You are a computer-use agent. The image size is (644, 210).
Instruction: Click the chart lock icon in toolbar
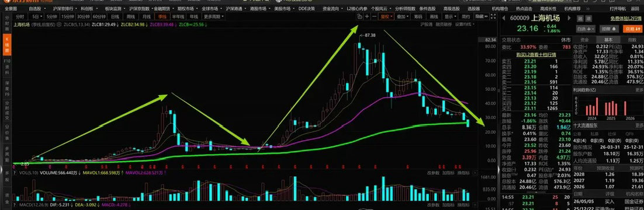pos(360,16)
